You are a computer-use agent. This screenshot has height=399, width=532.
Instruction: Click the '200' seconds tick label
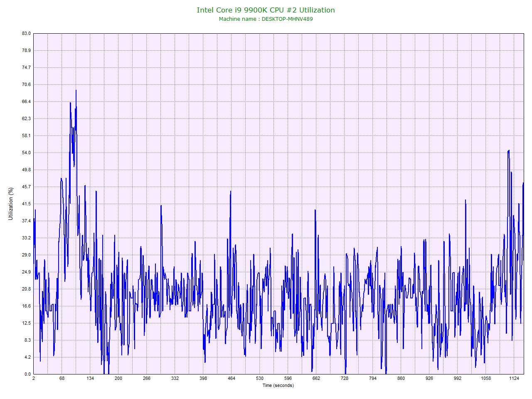[118, 379]
